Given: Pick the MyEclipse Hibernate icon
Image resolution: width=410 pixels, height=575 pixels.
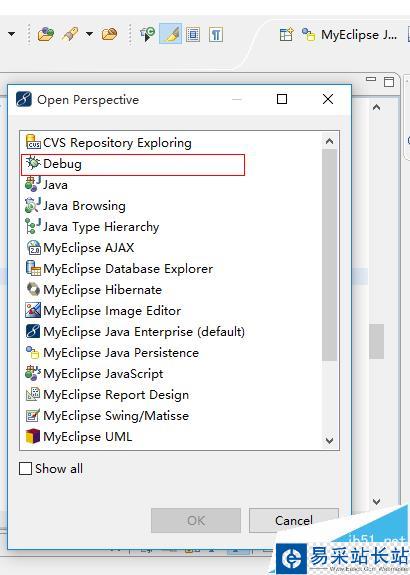Looking at the screenshot, I should (33, 289).
